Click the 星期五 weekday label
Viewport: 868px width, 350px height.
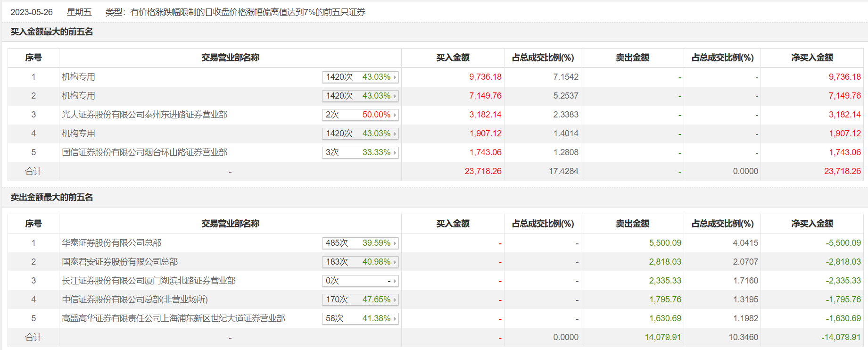pyautogui.click(x=79, y=12)
